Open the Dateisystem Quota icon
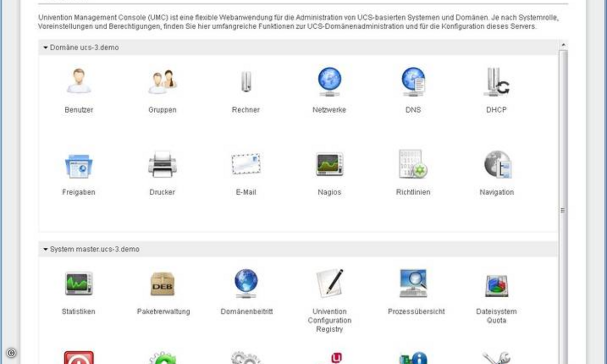The width and height of the screenshot is (607, 364). tap(496, 286)
